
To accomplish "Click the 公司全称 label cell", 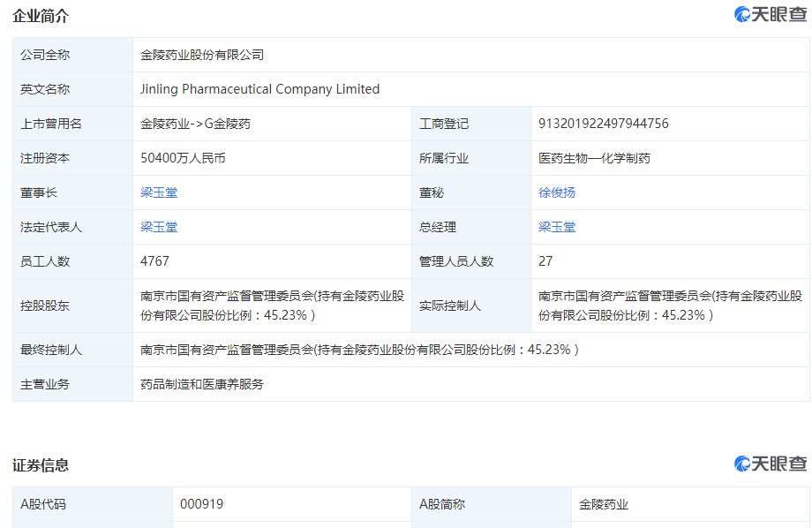I will pos(72,55).
